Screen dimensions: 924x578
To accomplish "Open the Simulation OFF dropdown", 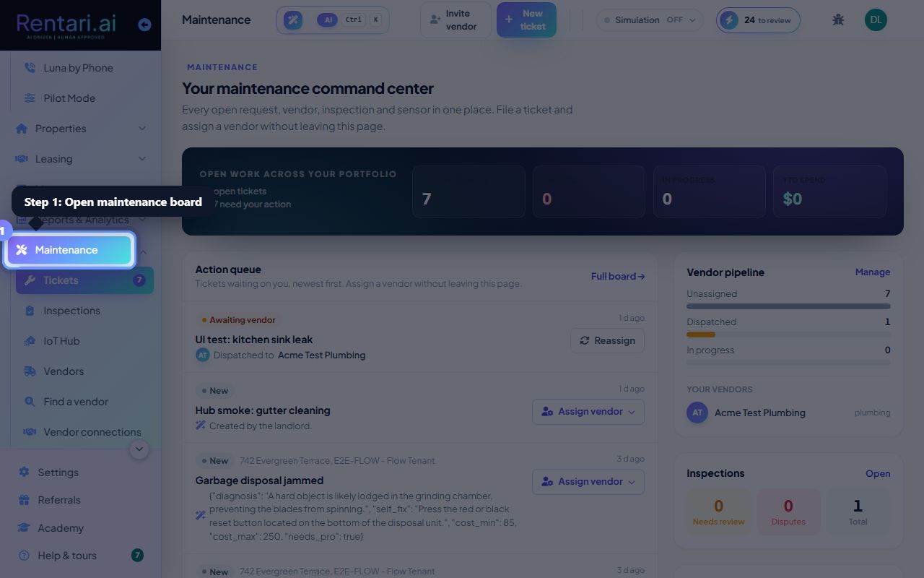I will point(650,20).
